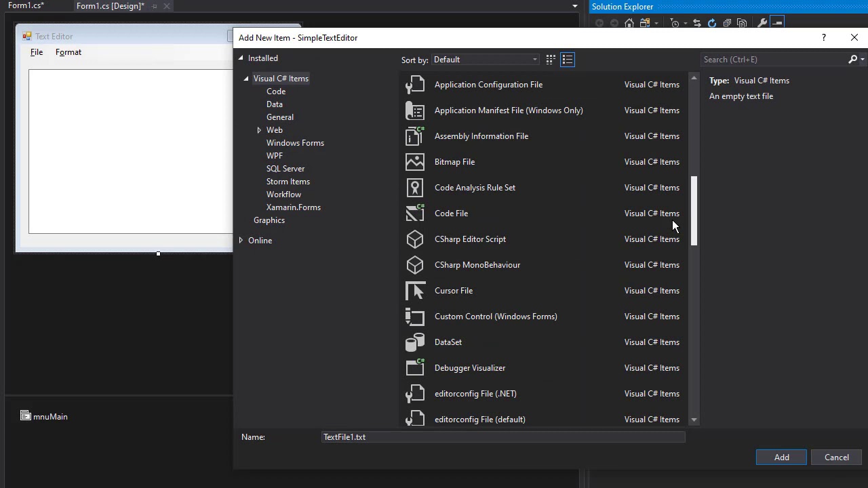
Task: Select the Workflow category
Action: click(x=283, y=195)
